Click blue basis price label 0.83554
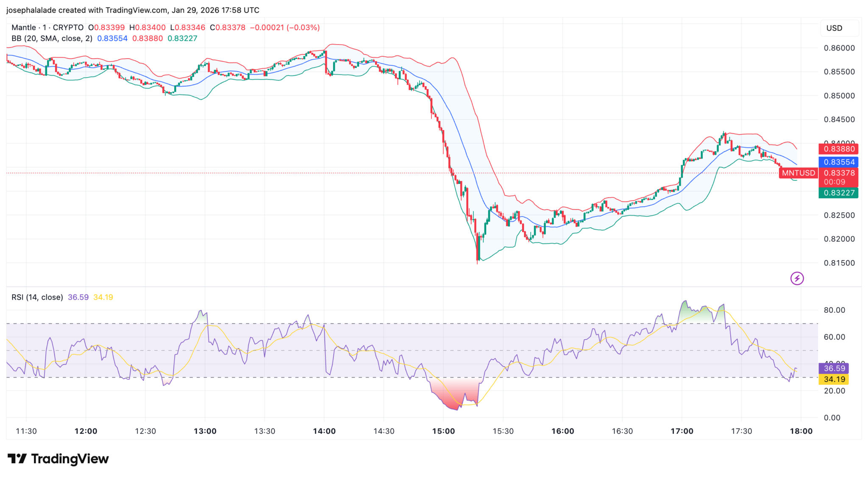Viewport: 868px width, 478px height. pyautogui.click(x=839, y=162)
